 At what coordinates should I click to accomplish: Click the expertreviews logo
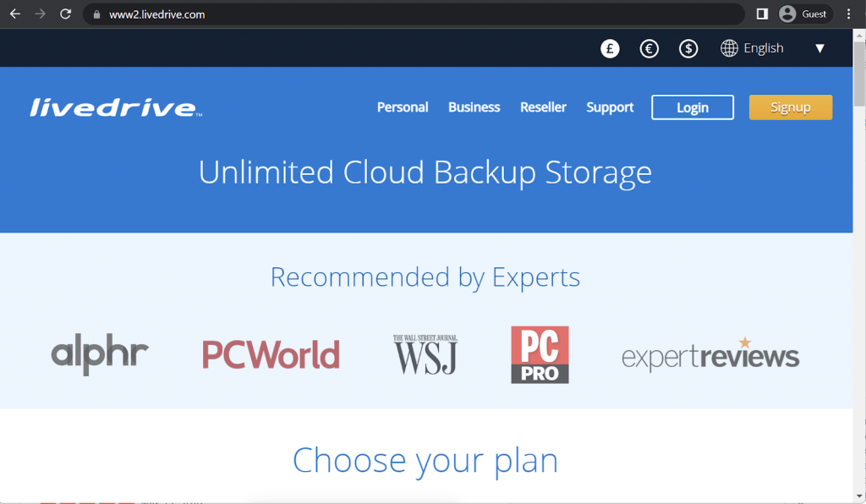(710, 356)
